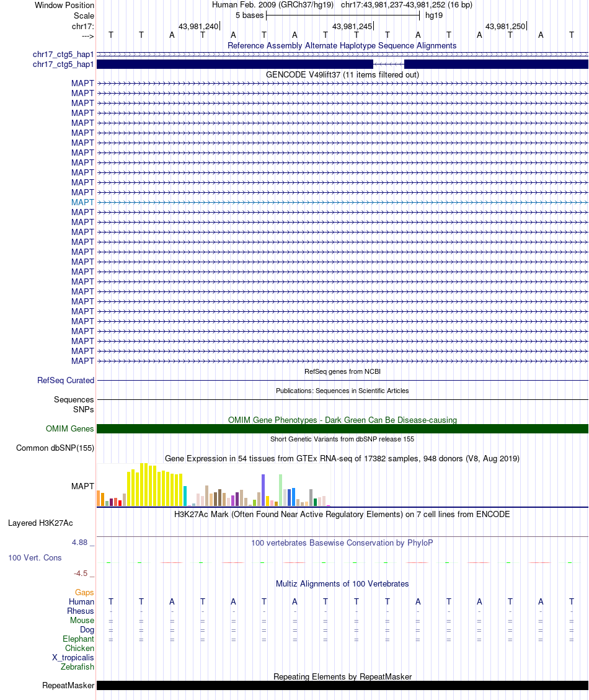Click the chr17: ruler label
Image resolution: width=589 pixels, height=700 pixels.
tap(83, 26)
